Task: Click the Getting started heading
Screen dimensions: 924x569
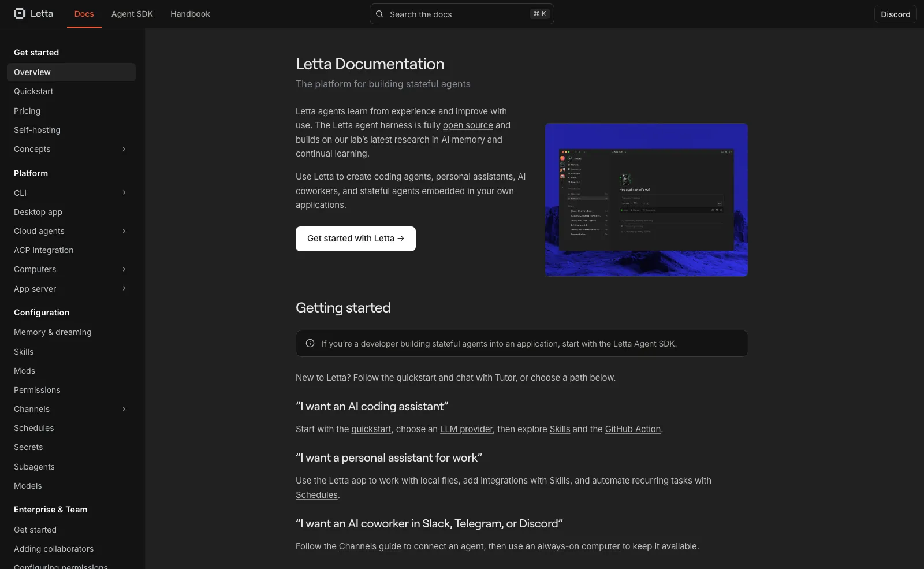Action: pos(343,308)
